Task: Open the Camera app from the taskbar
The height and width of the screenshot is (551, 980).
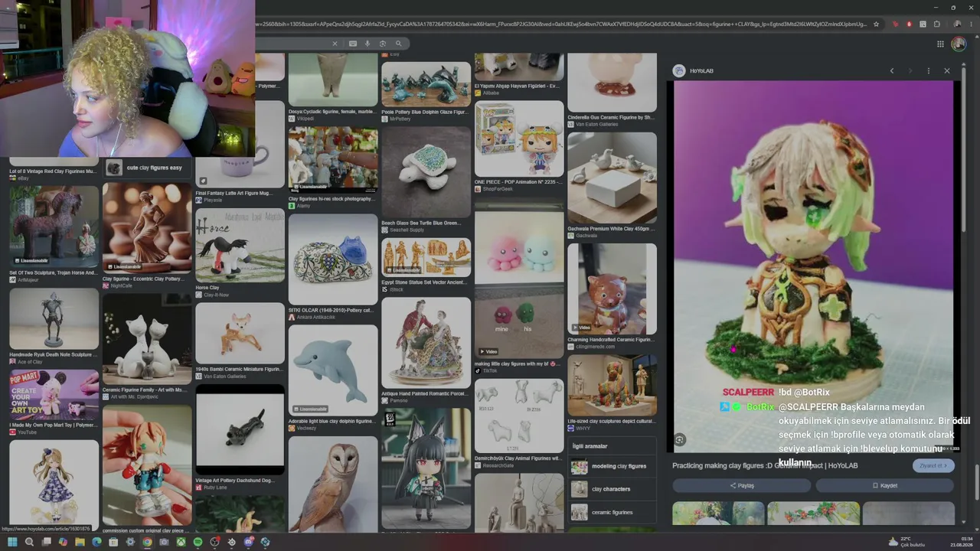Action: (x=164, y=542)
